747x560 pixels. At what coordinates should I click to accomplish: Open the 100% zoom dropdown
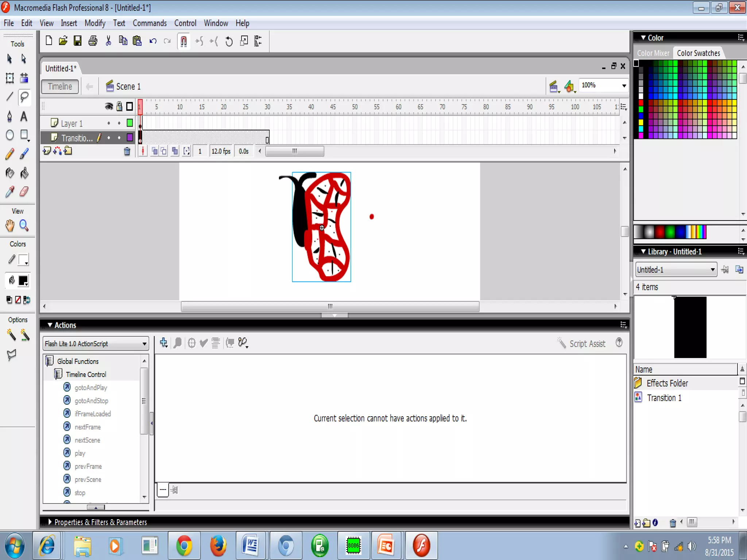pyautogui.click(x=624, y=86)
